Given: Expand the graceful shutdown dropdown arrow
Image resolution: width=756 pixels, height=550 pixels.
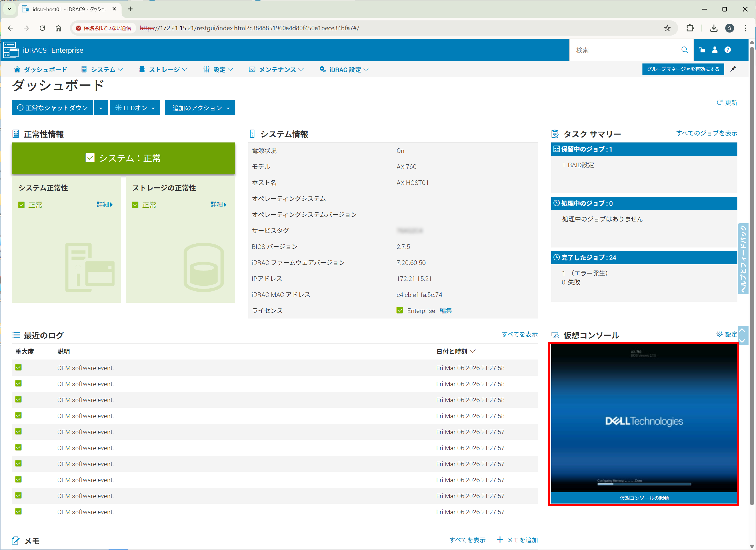Looking at the screenshot, I should point(101,108).
